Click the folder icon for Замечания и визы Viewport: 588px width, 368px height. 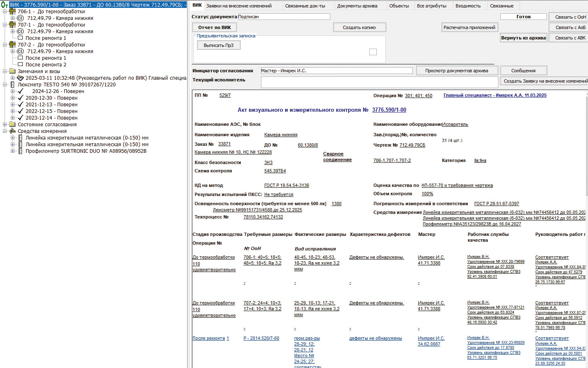pos(12,71)
